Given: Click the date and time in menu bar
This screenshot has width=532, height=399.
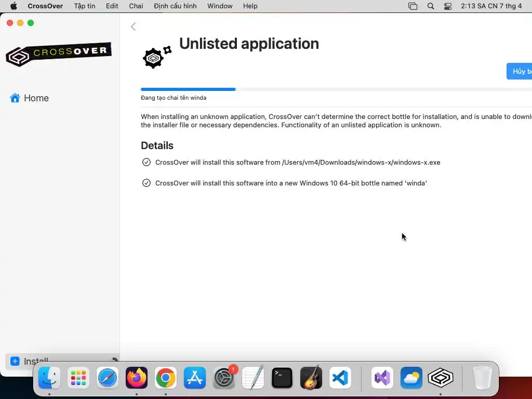Looking at the screenshot, I should pos(491,6).
